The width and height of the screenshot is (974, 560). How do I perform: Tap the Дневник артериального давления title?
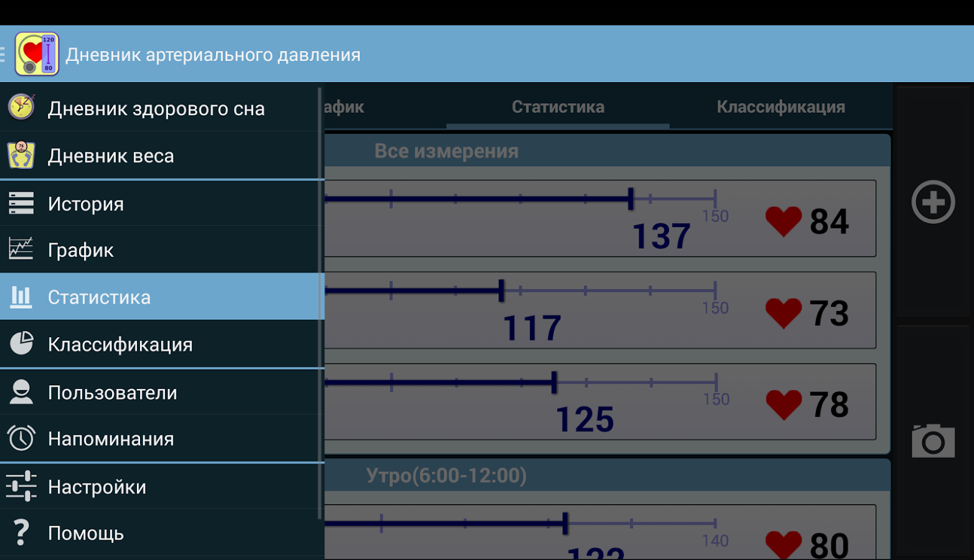point(213,55)
